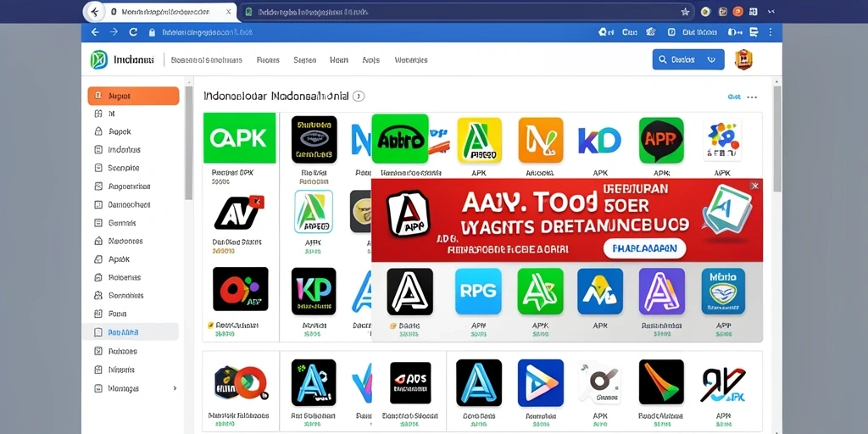Open the purple A app icon

(x=661, y=292)
